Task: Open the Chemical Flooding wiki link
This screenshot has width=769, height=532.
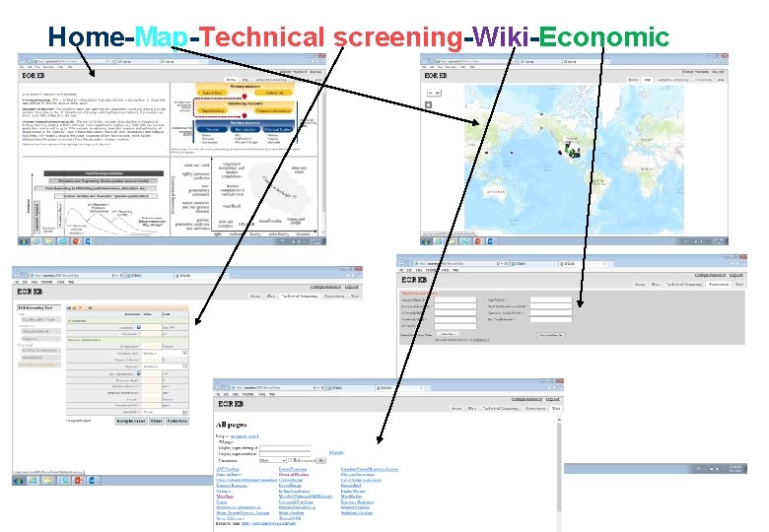Action: coord(293,474)
